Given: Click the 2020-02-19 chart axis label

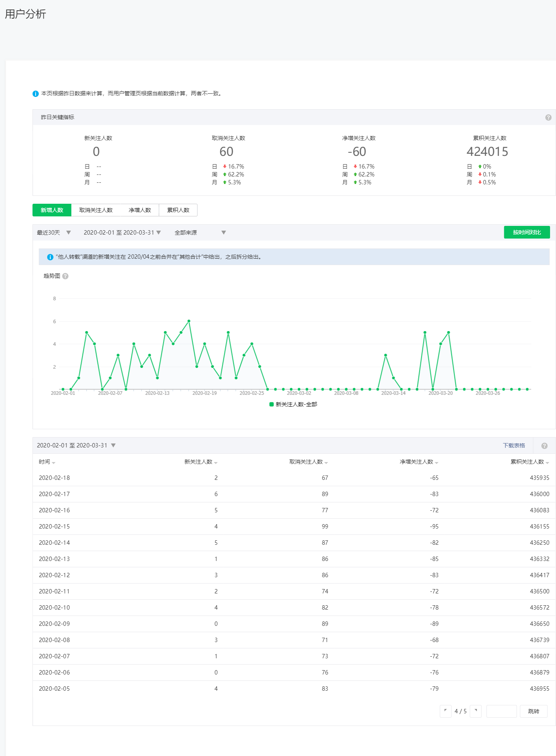Looking at the screenshot, I should [205, 393].
